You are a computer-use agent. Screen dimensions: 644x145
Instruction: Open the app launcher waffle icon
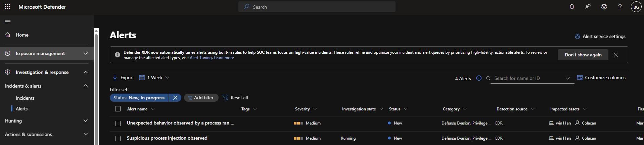(7, 7)
